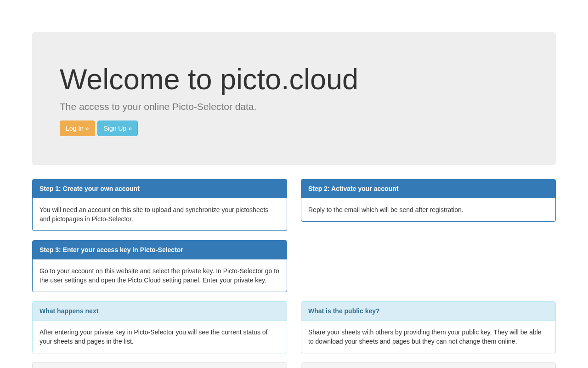Click the Step 1 Create your own account header

159,189
